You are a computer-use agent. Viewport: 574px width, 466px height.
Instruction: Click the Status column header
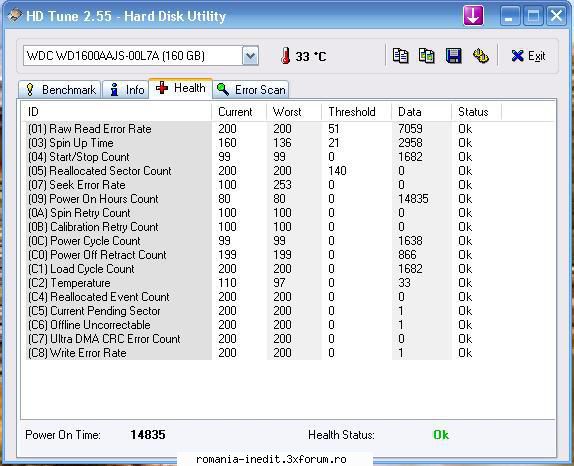pos(476,112)
